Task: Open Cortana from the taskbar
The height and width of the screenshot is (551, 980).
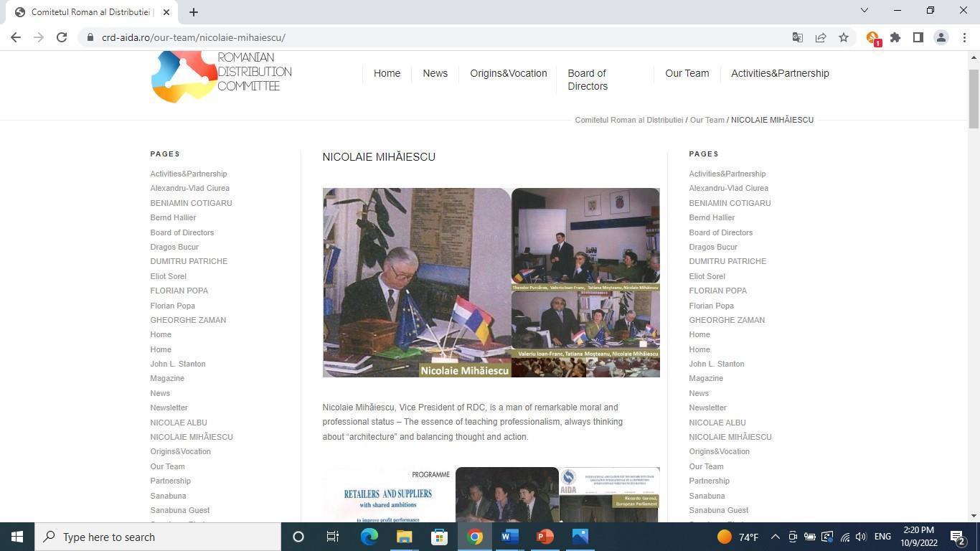Action: click(298, 537)
